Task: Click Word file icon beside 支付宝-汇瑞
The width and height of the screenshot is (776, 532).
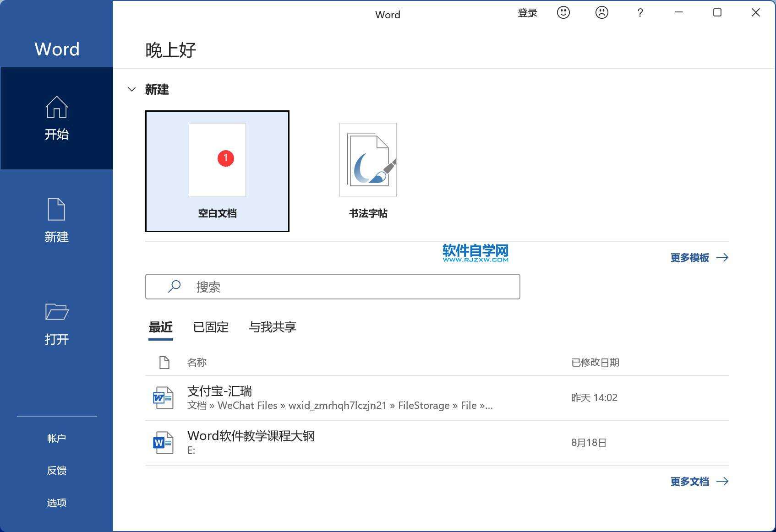Action: click(x=163, y=398)
